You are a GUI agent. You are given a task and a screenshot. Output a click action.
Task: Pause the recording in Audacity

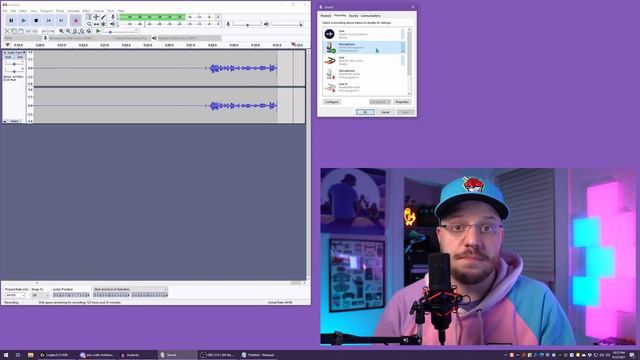point(11,20)
